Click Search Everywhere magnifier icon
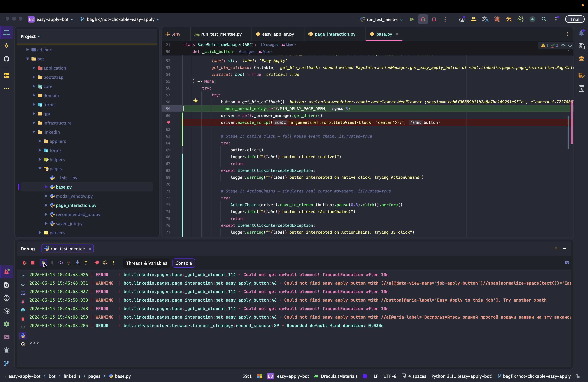 pos(544,19)
